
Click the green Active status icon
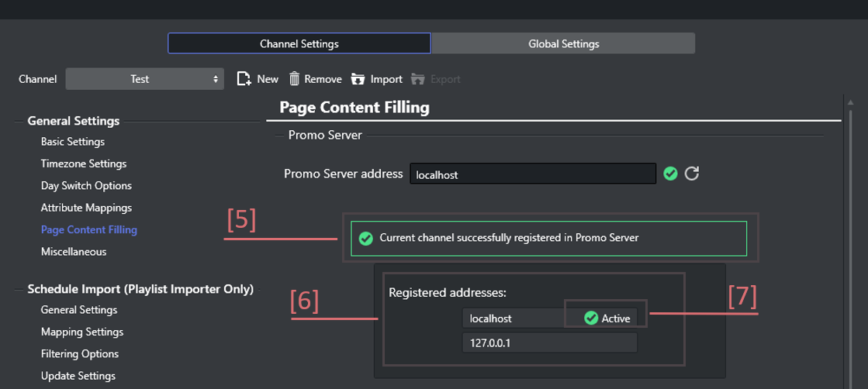(x=591, y=318)
